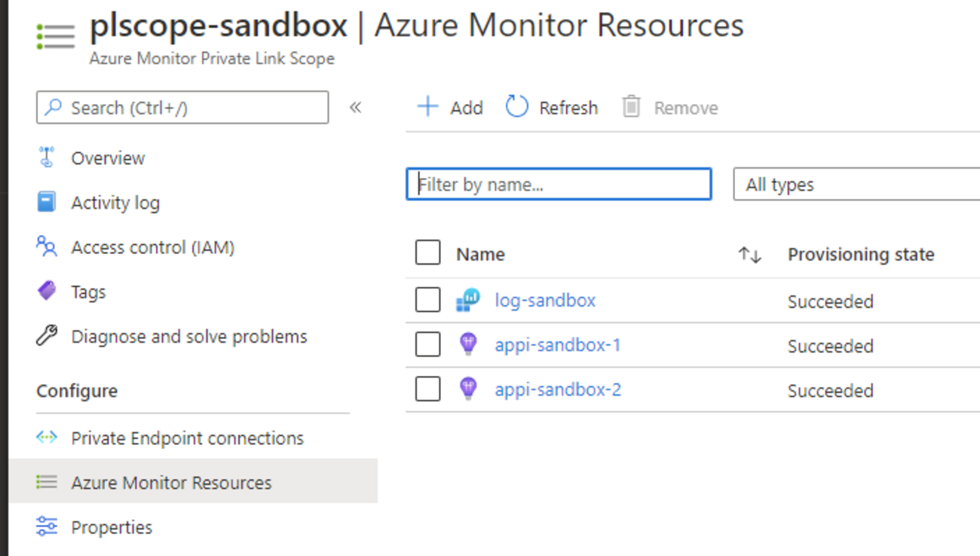Image resolution: width=980 pixels, height=556 pixels.
Task: Sort by Name using arrows icon
Action: (x=749, y=255)
